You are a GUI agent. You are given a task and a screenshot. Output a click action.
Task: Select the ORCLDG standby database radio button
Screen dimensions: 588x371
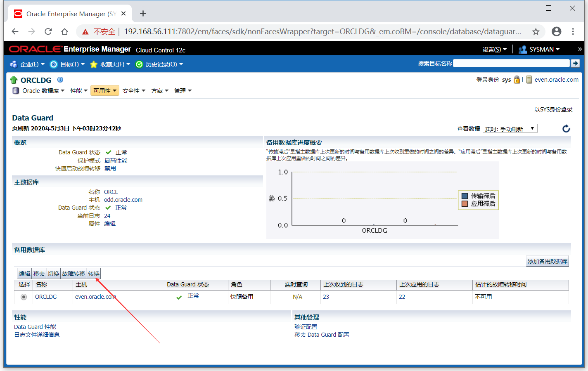tap(24, 297)
